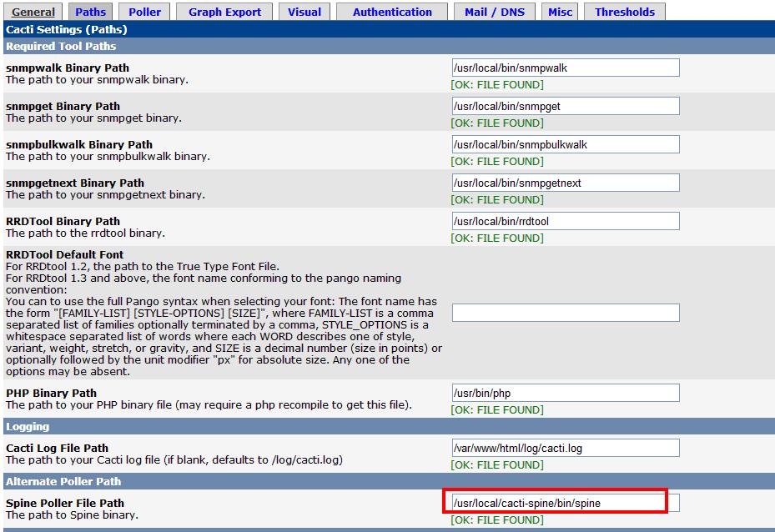
Task: Click FILE FOUND status under rrdtool path
Action: click(x=497, y=238)
